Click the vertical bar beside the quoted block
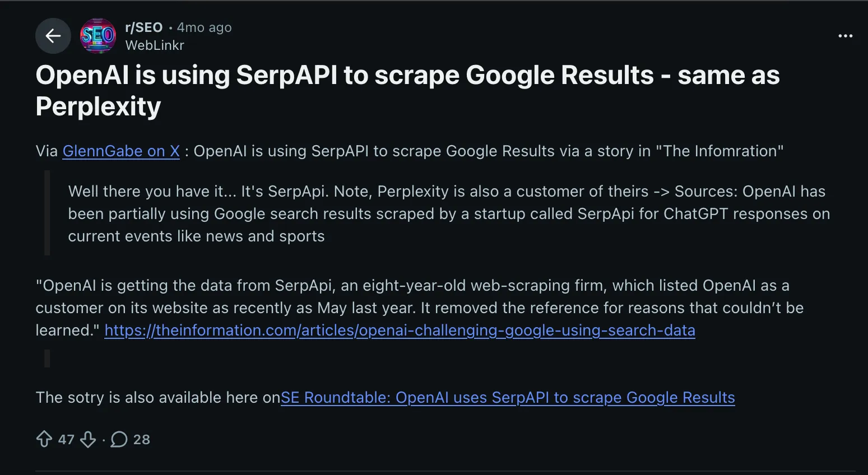The width and height of the screenshot is (868, 475). 47,213
